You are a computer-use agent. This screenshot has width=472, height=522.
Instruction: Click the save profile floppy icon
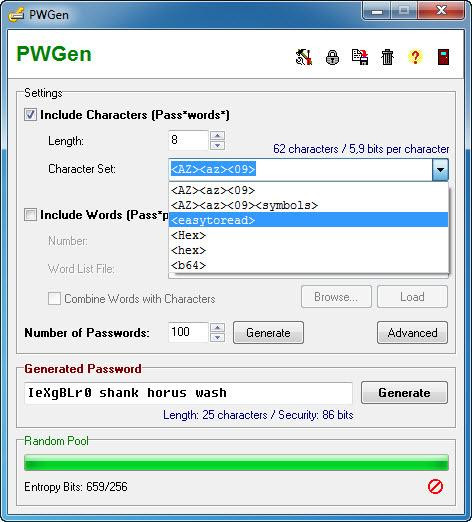[x=360, y=57]
